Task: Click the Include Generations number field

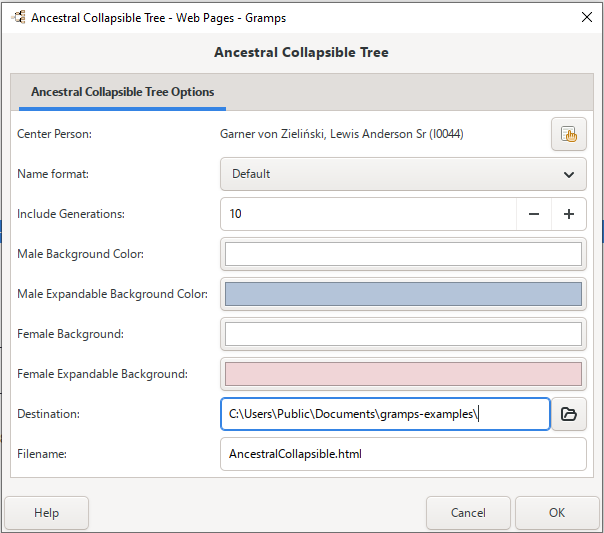Action: pyautogui.click(x=368, y=214)
